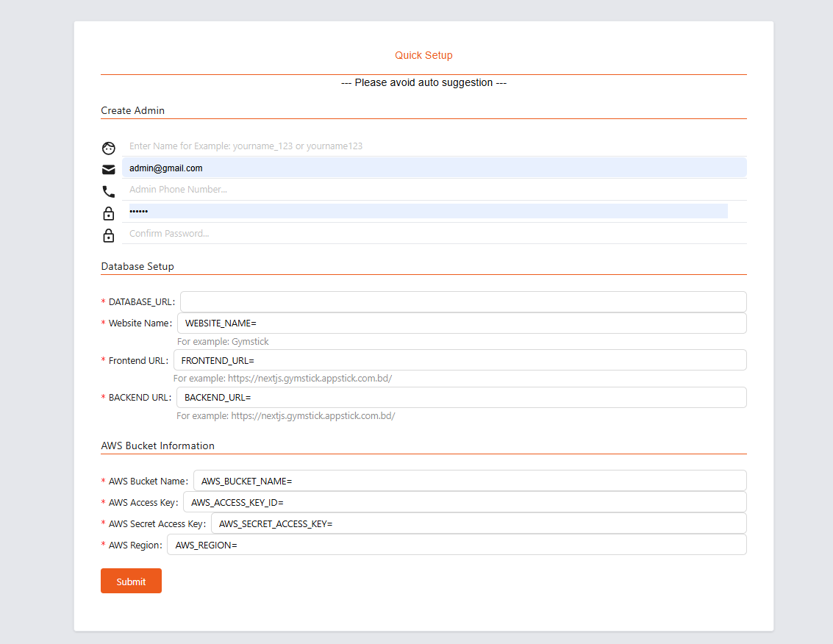
Task: Click the admin face icon beside name field
Action: click(109, 148)
